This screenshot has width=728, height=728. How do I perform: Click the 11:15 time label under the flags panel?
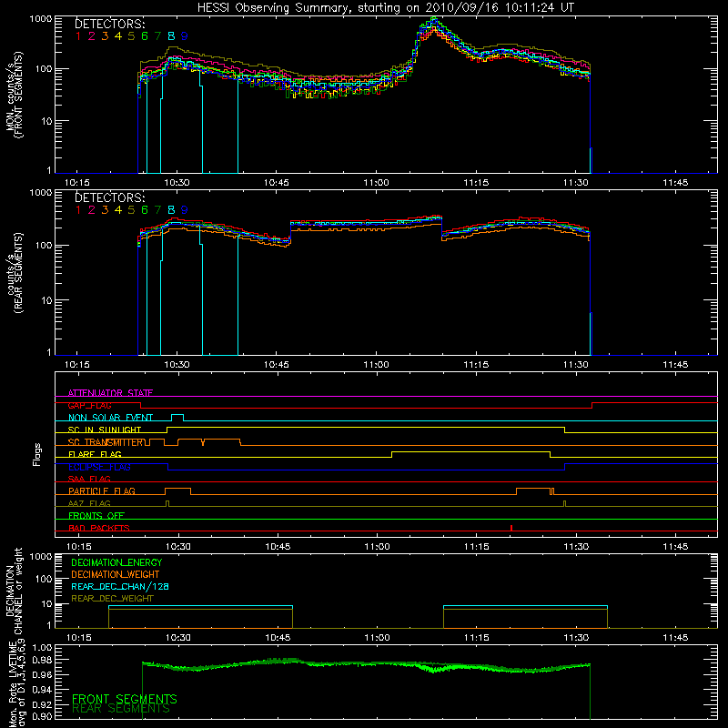click(x=476, y=547)
